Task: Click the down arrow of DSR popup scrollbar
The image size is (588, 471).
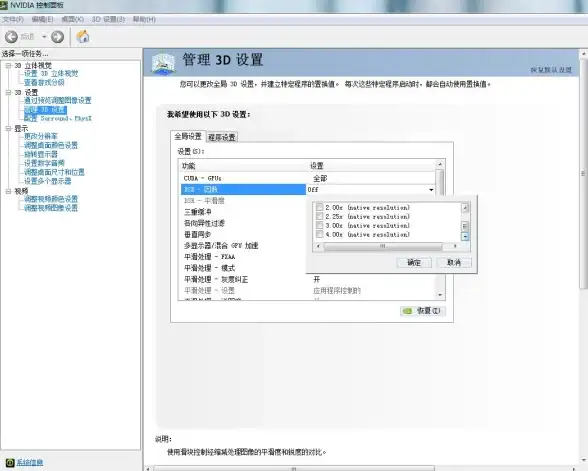Action: (x=465, y=237)
